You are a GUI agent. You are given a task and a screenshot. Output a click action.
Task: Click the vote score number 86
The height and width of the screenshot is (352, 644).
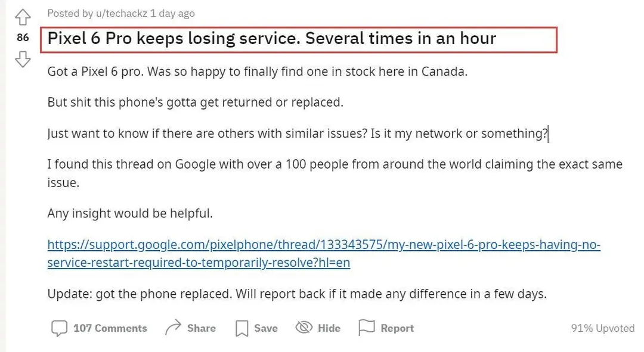click(23, 38)
